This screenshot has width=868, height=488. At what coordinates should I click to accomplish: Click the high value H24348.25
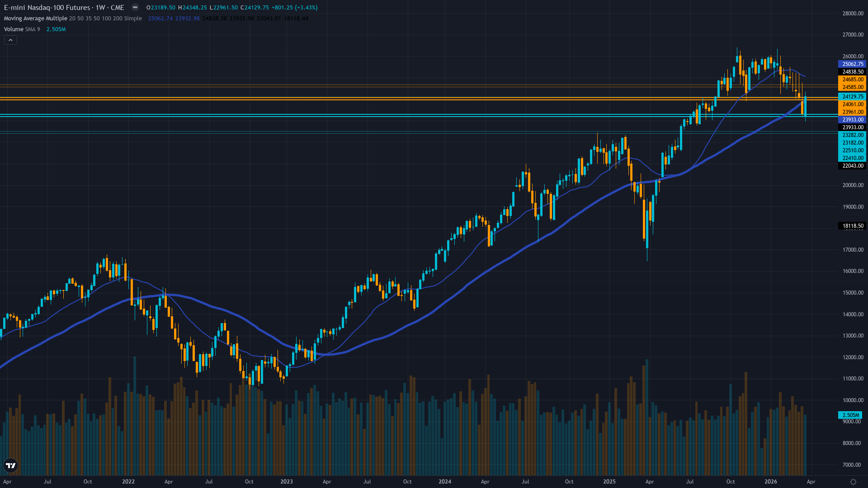(x=193, y=8)
